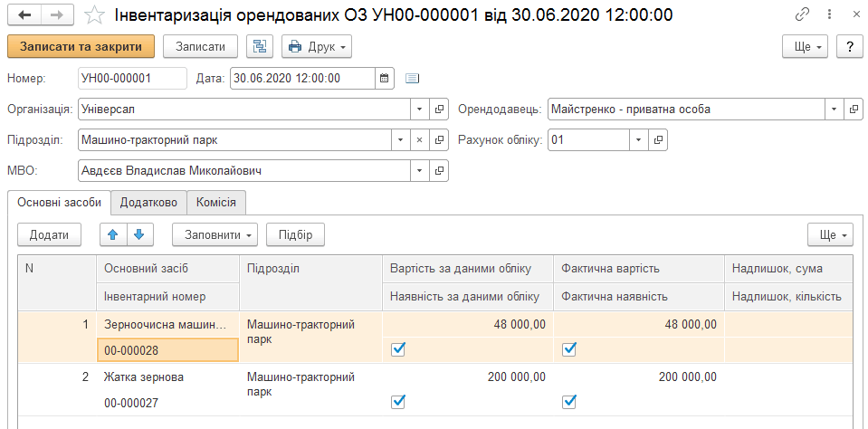Open МВО record with open icon
868x429 pixels.
tap(438, 171)
